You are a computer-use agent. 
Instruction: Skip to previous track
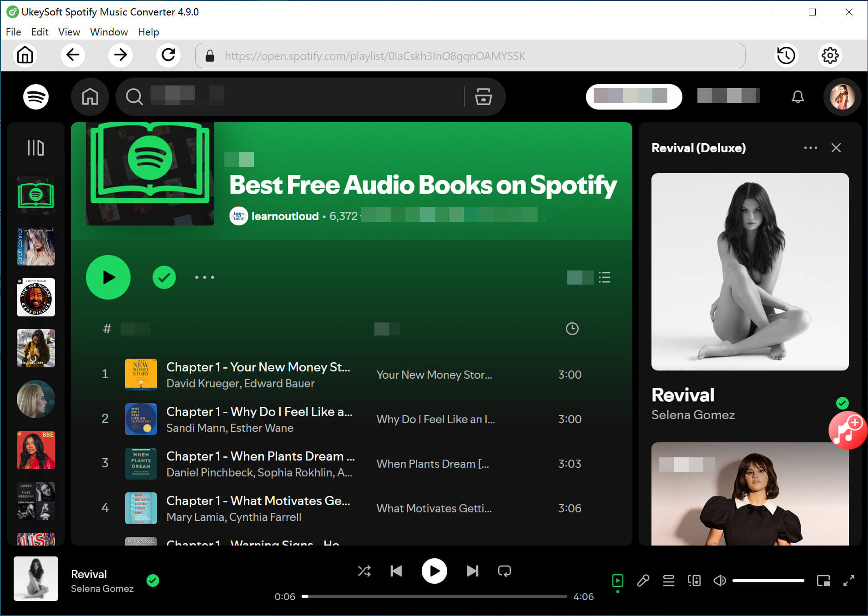(396, 571)
